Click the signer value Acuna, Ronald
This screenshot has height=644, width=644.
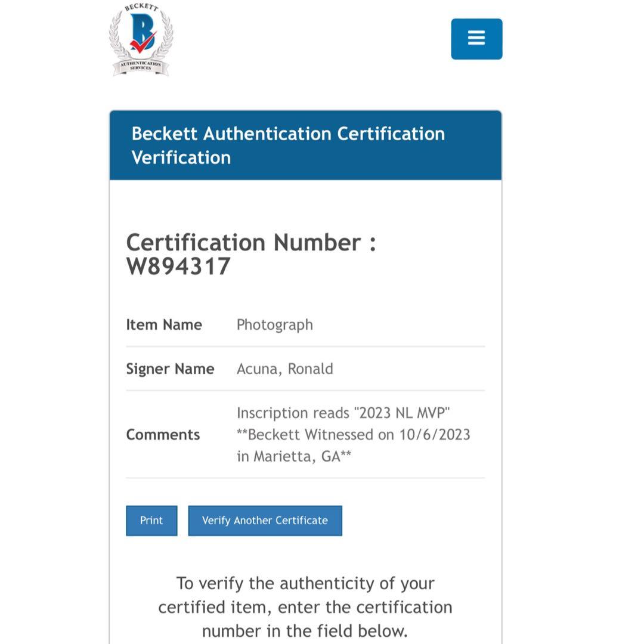pos(284,369)
